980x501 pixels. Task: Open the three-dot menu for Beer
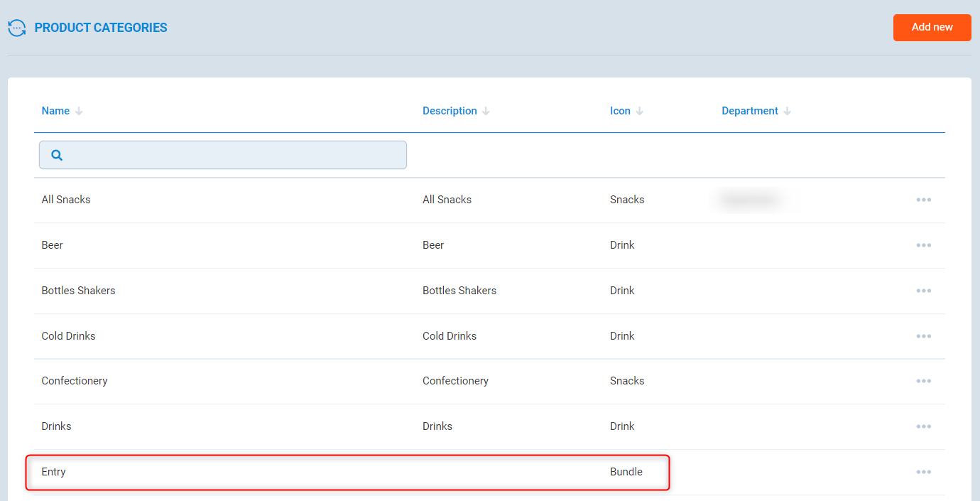(x=923, y=245)
